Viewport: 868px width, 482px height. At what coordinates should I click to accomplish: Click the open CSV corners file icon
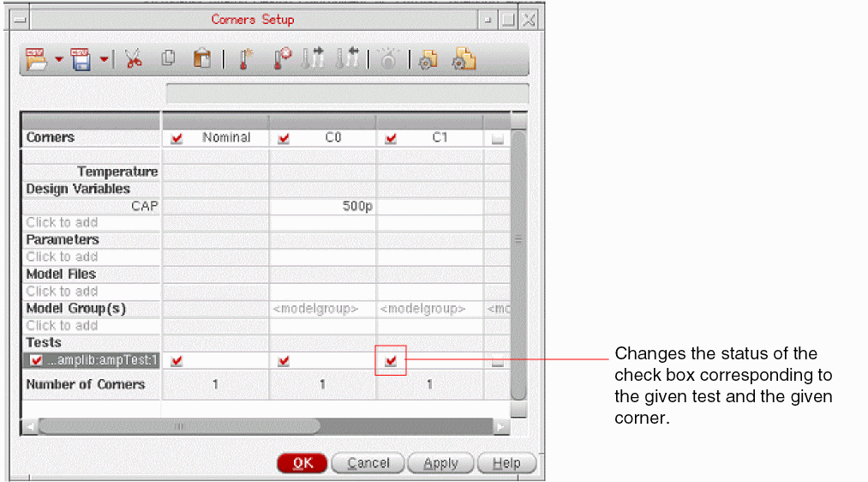[36, 59]
